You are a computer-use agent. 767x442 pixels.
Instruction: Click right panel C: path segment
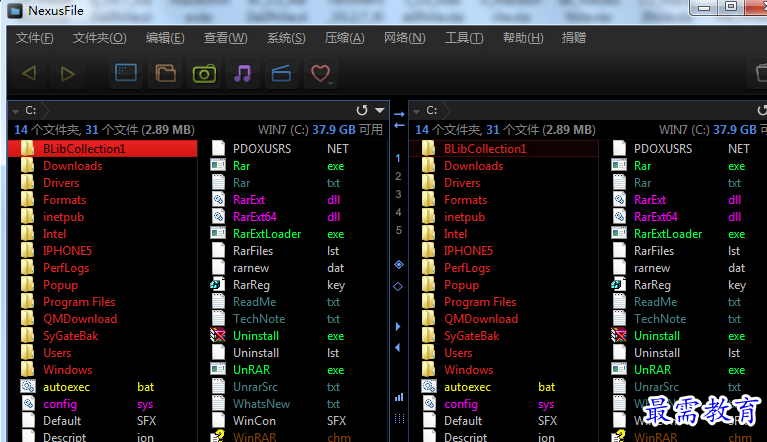pos(432,110)
